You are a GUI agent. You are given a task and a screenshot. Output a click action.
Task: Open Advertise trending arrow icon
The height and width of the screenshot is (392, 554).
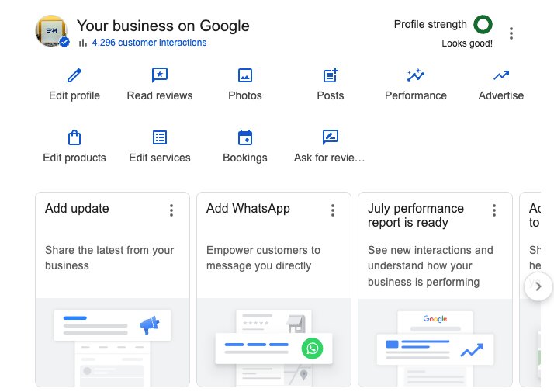point(501,75)
